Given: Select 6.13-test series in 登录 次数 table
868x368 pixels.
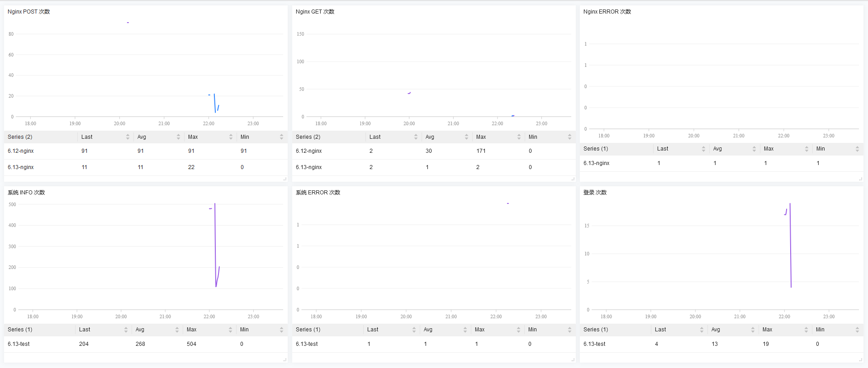Looking at the screenshot, I should pyautogui.click(x=594, y=344).
